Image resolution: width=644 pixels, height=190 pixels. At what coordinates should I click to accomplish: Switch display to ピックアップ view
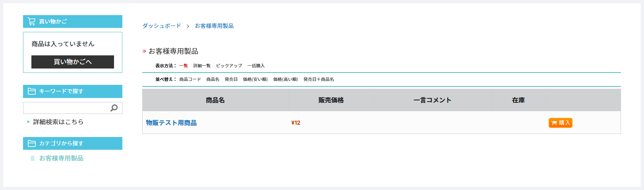229,66
